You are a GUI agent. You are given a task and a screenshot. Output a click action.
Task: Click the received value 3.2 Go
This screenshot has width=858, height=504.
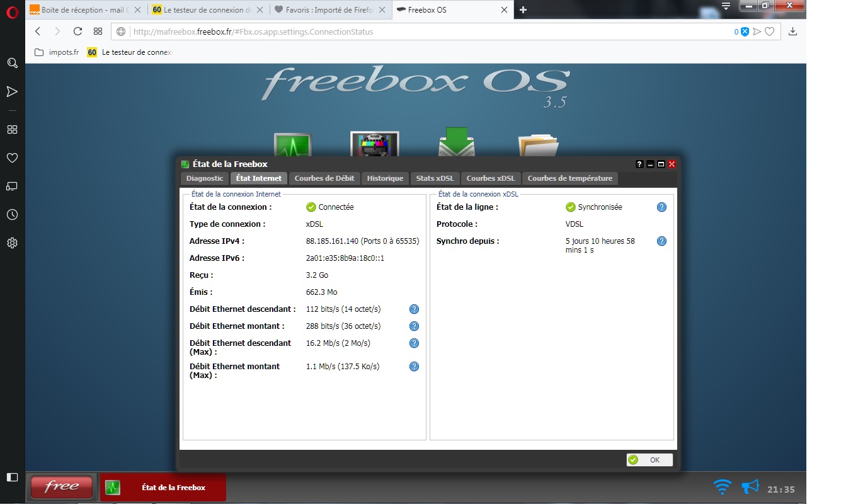click(317, 275)
